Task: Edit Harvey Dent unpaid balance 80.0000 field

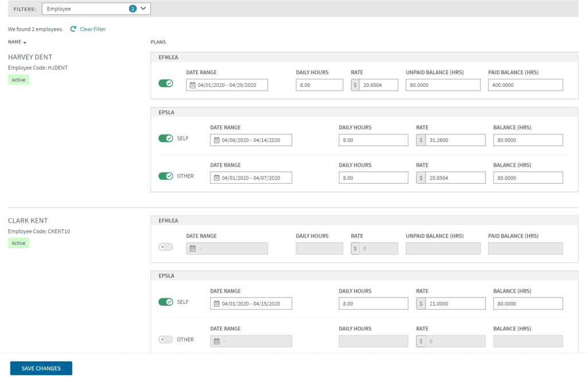Action: click(x=443, y=85)
